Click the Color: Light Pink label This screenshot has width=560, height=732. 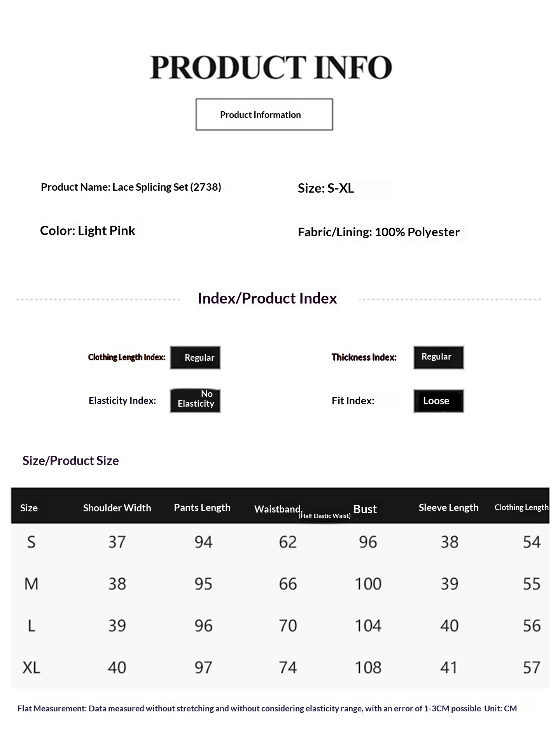pyautogui.click(x=87, y=231)
